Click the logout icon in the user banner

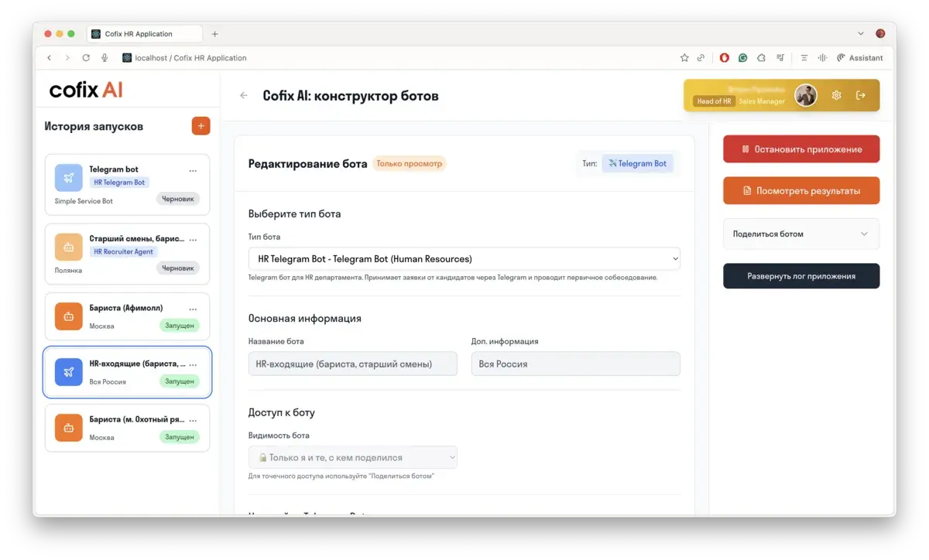pyautogui.click(x=861, y=95)
